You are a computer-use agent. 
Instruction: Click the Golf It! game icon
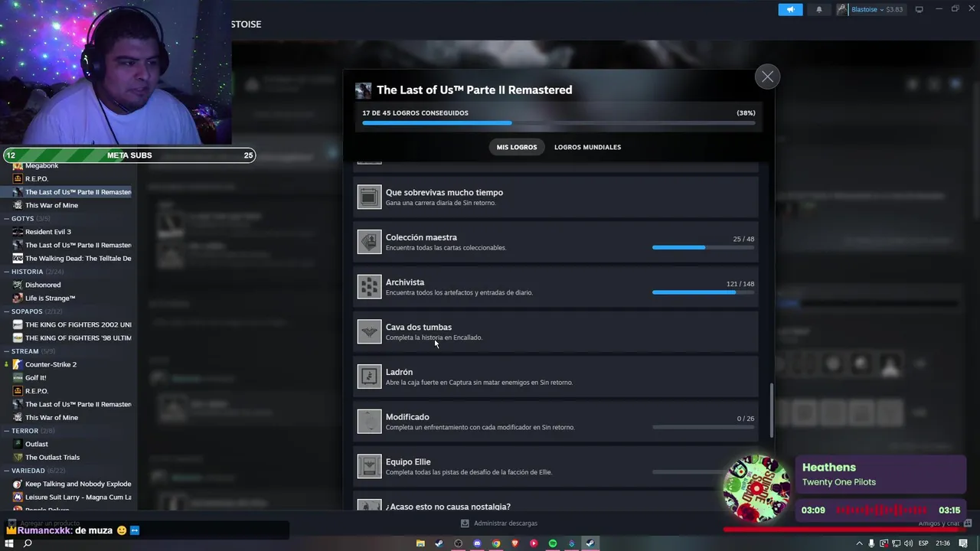[18, 377]
